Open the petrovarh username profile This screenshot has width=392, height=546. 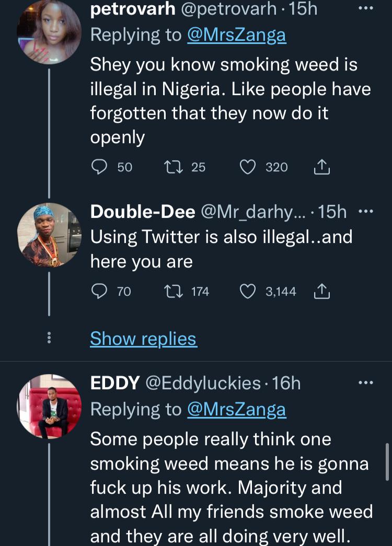133,9
